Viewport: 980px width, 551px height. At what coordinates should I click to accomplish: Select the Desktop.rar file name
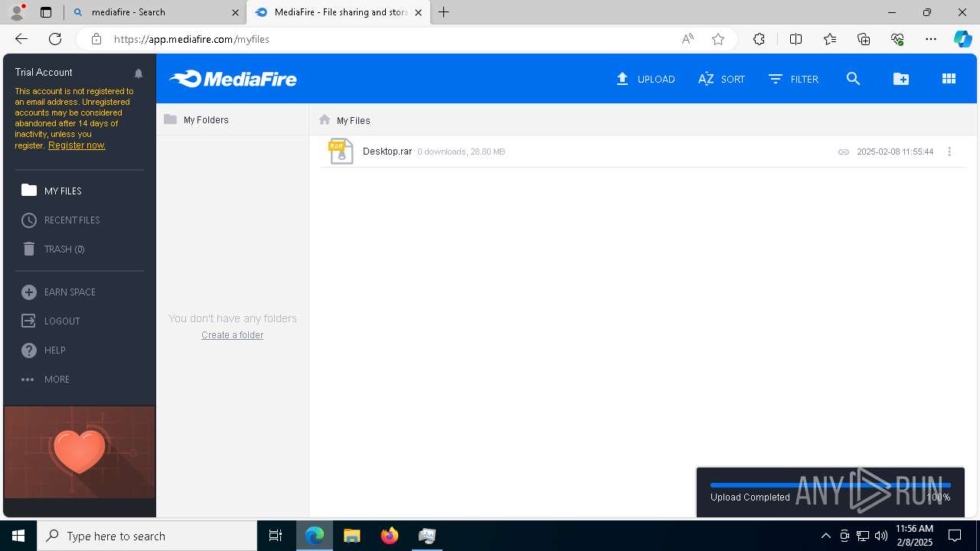387,152
